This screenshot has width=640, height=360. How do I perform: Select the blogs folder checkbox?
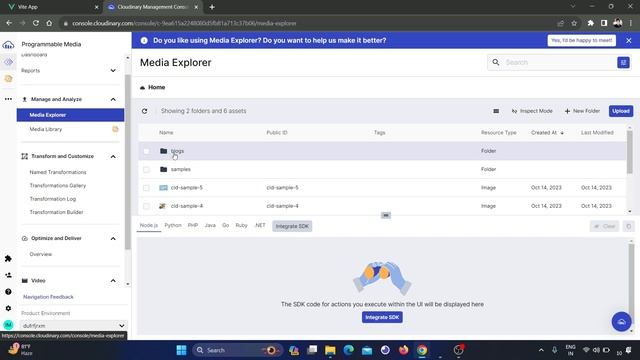(147, 151)
